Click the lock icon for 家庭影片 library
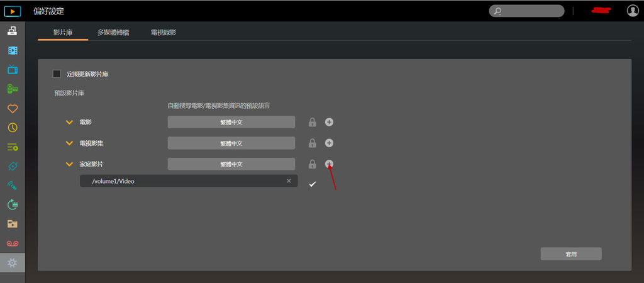 point(313,164)
